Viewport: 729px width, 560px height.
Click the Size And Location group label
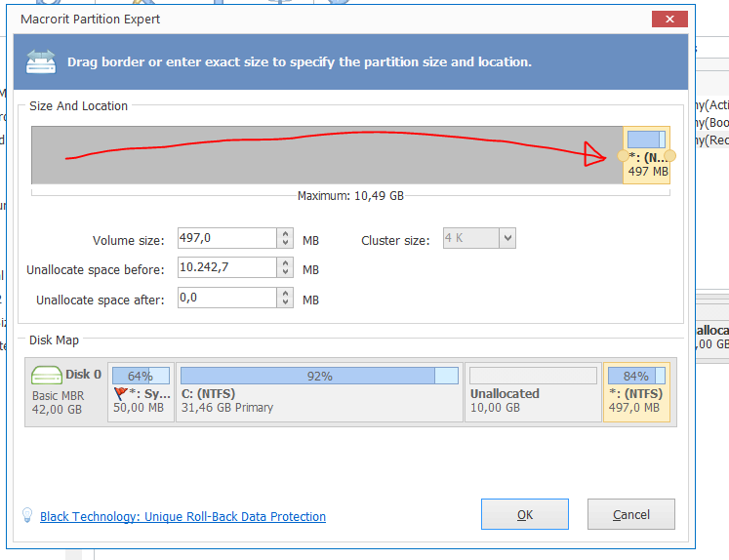pyautogui.click(x=79, y=106)
